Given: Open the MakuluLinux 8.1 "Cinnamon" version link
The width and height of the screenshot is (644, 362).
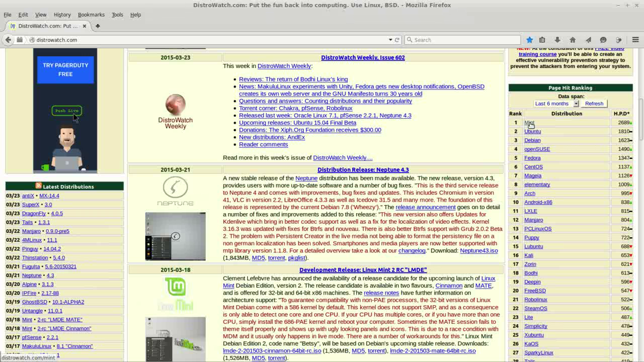Looking at the screenshot, I should [x=74, y=346].
